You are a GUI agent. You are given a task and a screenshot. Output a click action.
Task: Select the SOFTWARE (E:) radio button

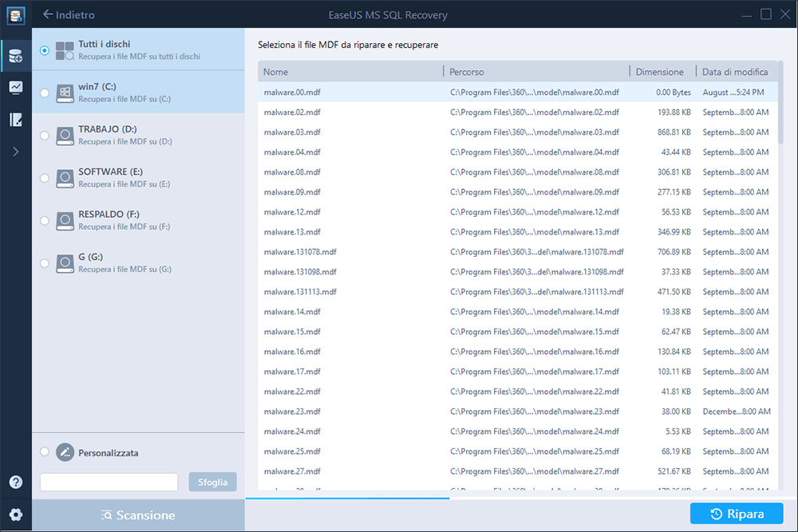click(45, 178)
